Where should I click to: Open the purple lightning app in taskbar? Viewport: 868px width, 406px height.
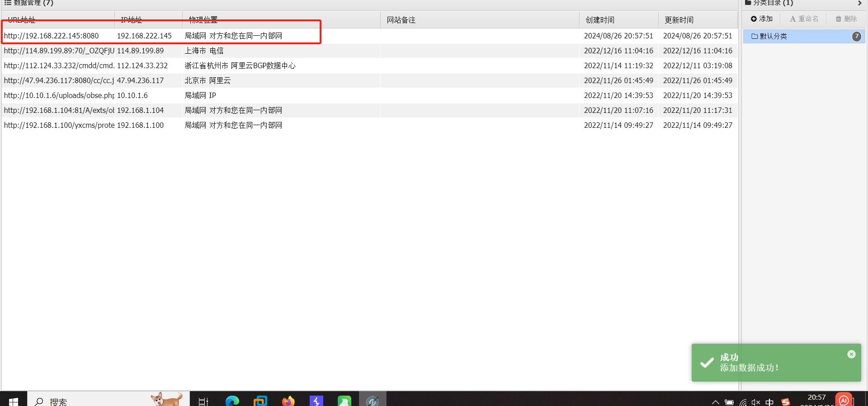[x=316, y=401]
